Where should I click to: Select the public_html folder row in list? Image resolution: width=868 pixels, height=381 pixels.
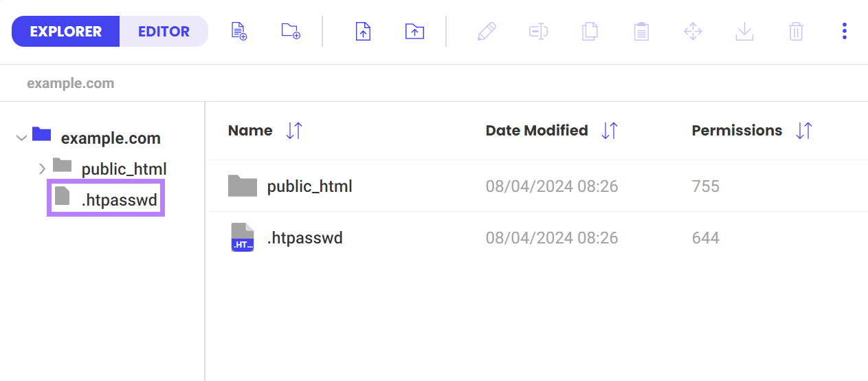pos(309,186)
